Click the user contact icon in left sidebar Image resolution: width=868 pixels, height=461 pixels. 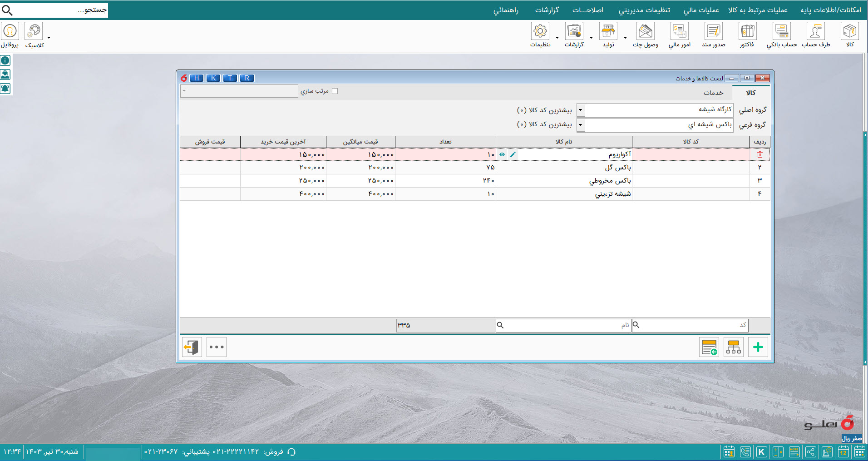click(x=5, y=74)
